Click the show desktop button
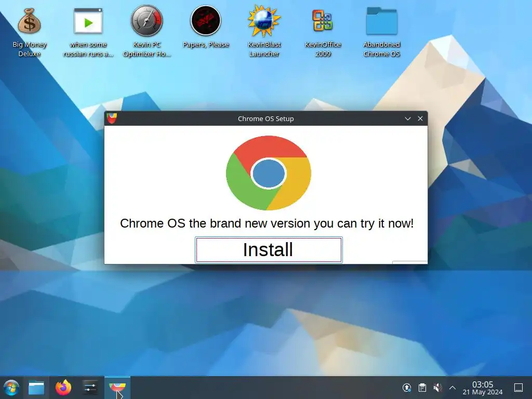Screen dimensions: 532x399 coord(518,388)
